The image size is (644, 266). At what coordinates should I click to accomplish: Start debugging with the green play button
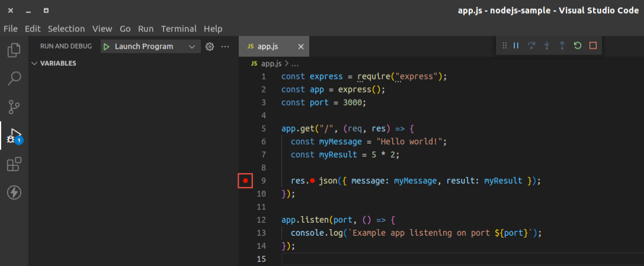[x=107, y=46]
